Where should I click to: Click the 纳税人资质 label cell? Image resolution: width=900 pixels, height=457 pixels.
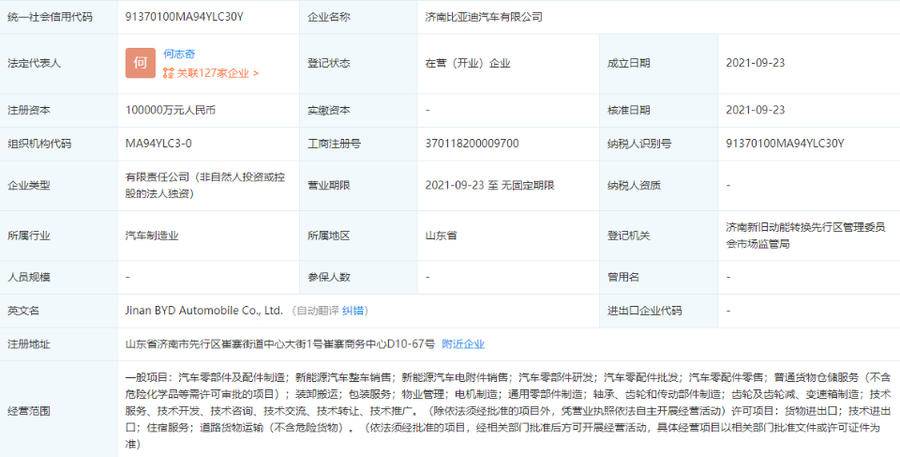(658, 185)
